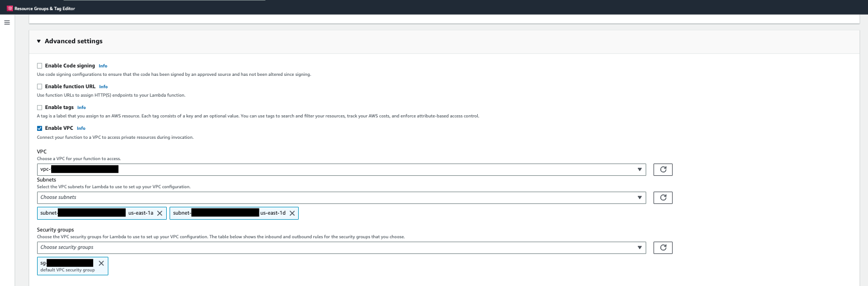
Task: Tick the Enable tags checkbox
Action: 40,107
